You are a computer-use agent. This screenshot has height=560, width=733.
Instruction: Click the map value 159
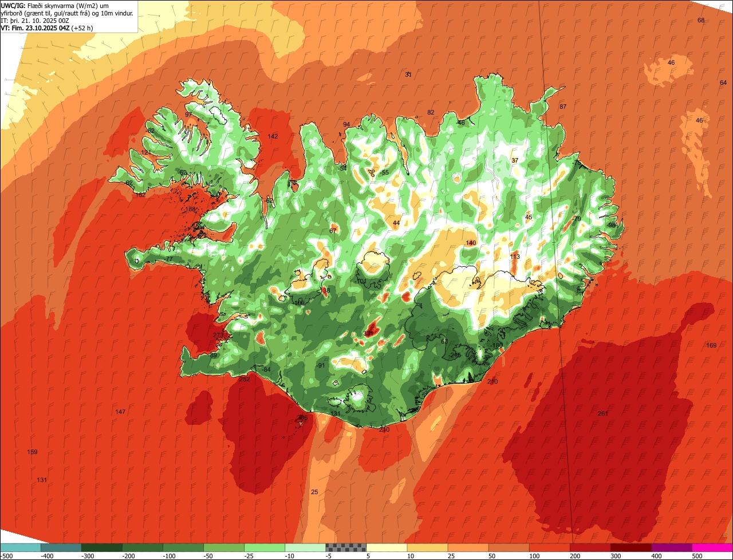click(32, 452)
